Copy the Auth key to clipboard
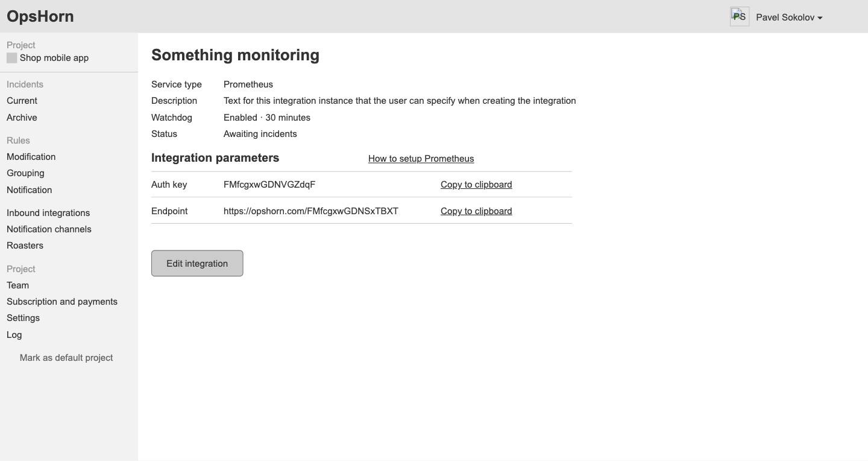 click(476, 185)
